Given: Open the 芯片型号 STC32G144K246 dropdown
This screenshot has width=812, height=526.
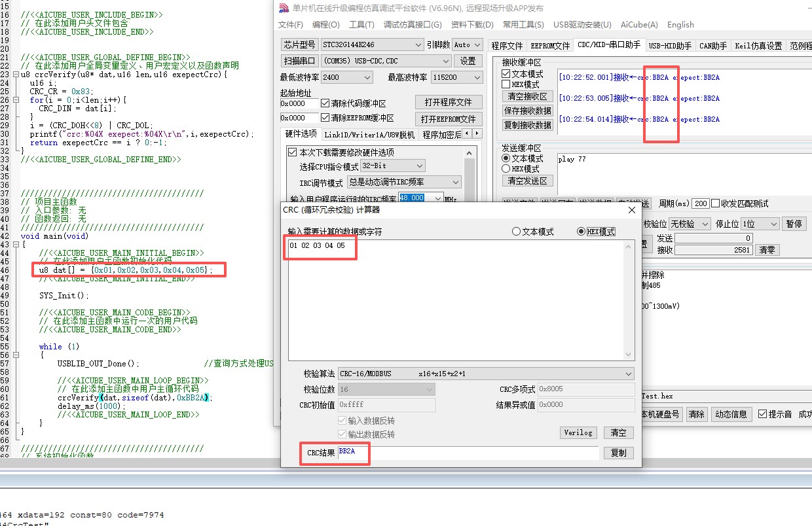Looking at the screenshot, I should [418, 44].
